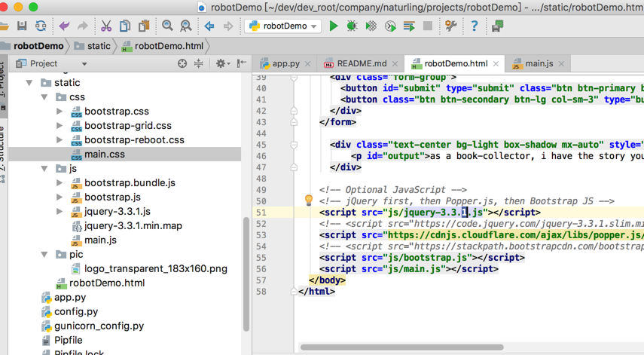Click the intention lightbulb on line 50

(x=308, y=200)
